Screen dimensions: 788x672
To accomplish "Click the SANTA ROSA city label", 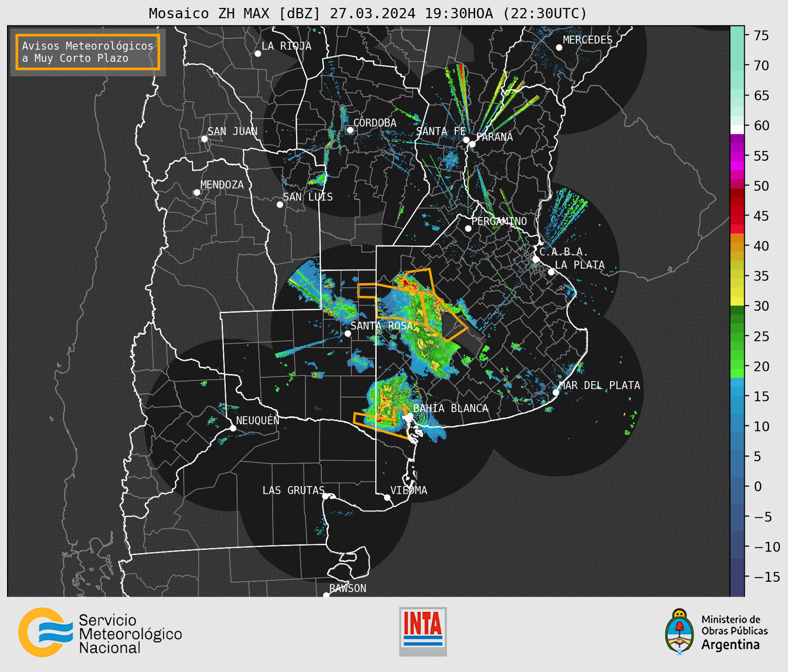I will click(382, 326).
